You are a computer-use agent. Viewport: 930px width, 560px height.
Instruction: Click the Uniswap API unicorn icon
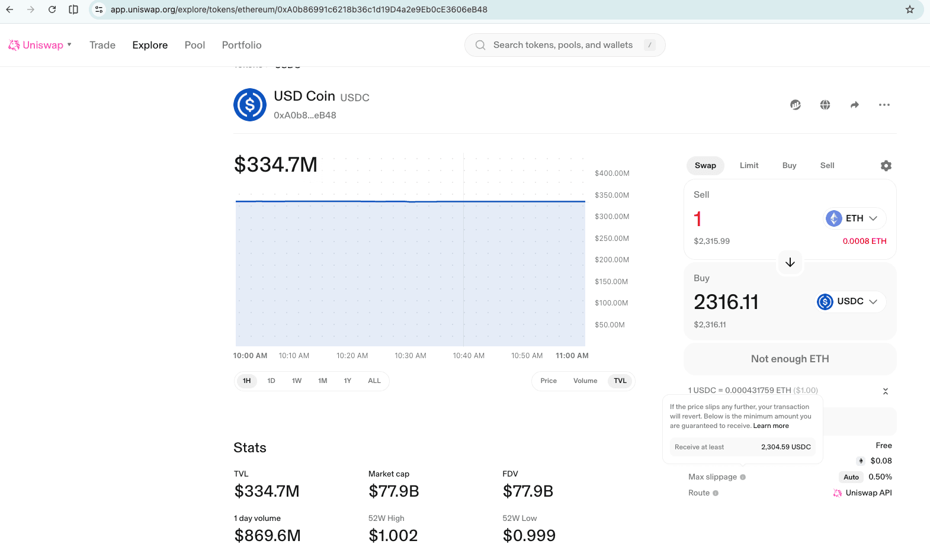coord(838,493)
